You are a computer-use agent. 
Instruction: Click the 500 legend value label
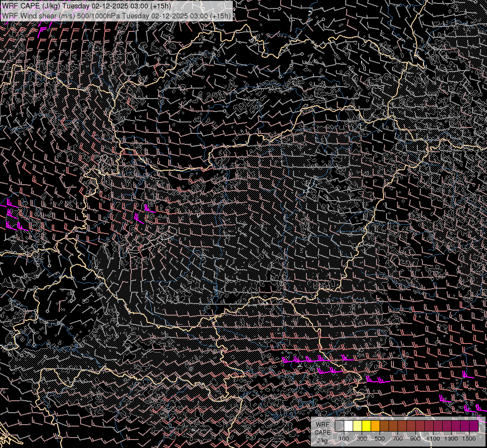[x=380, y=439]
